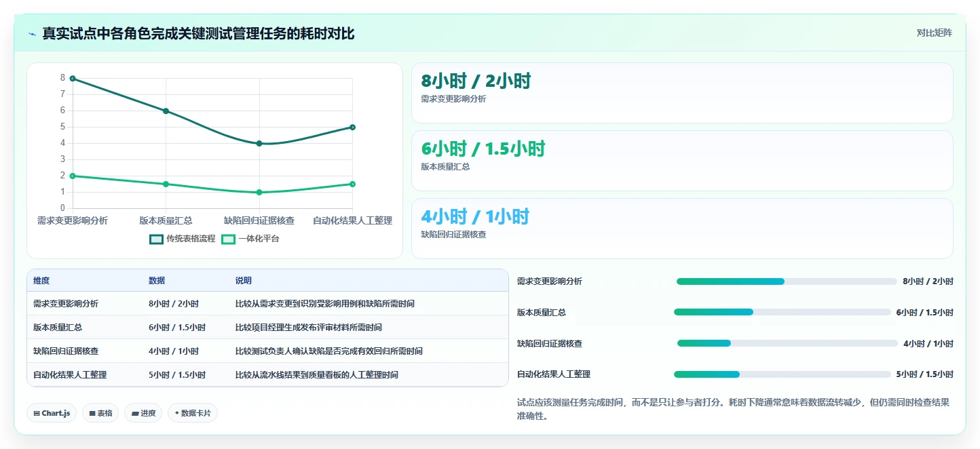Click the 数据 table column header
The height and width of the screenshot is (449, 980).
[186, 281]
